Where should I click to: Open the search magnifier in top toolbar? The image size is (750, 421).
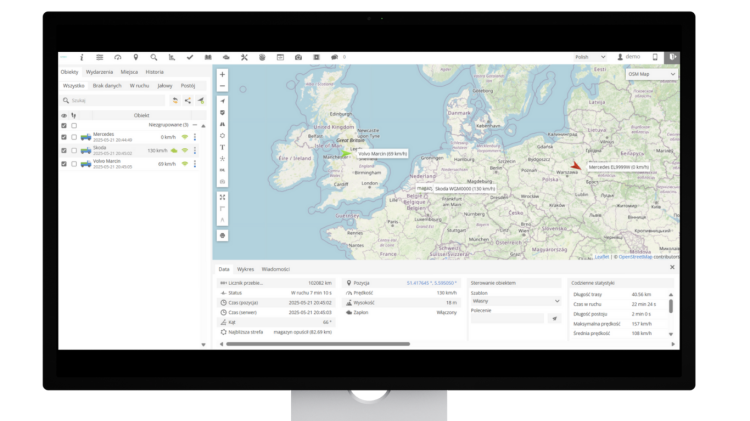(154, 57)
